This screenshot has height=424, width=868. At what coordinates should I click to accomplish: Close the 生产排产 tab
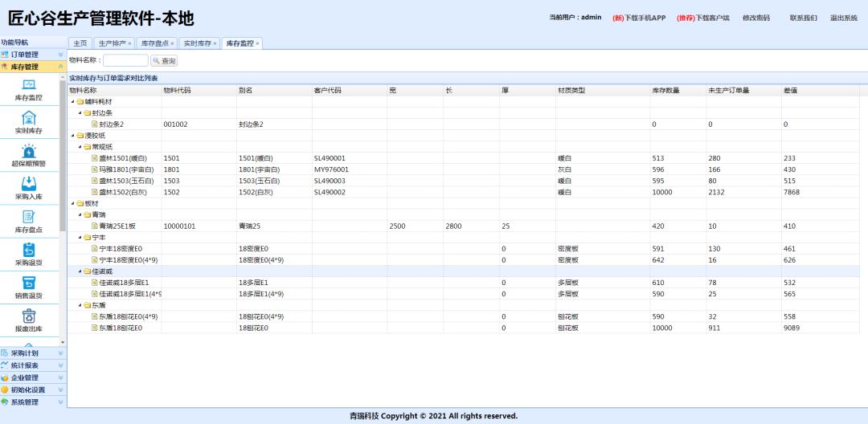(129, 43)
